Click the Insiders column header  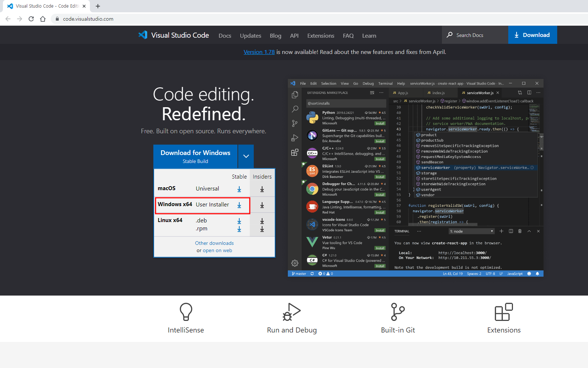click(x=262, y=177)
